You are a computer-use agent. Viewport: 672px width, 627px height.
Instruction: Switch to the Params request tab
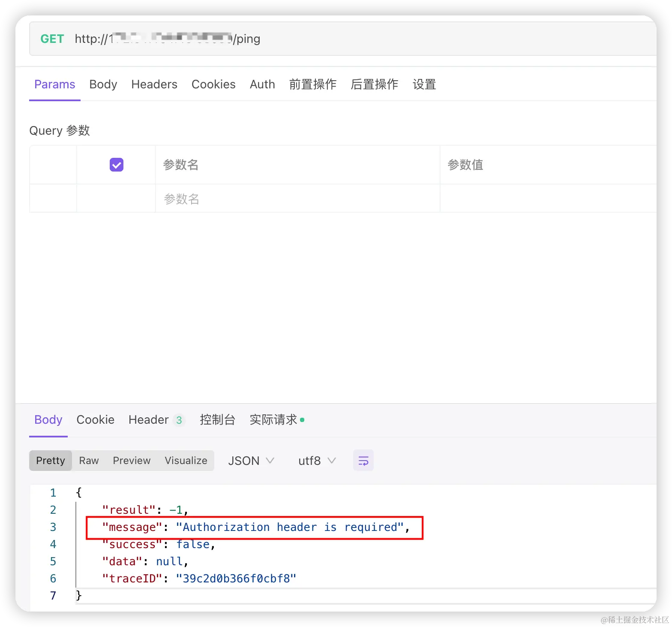55,84
